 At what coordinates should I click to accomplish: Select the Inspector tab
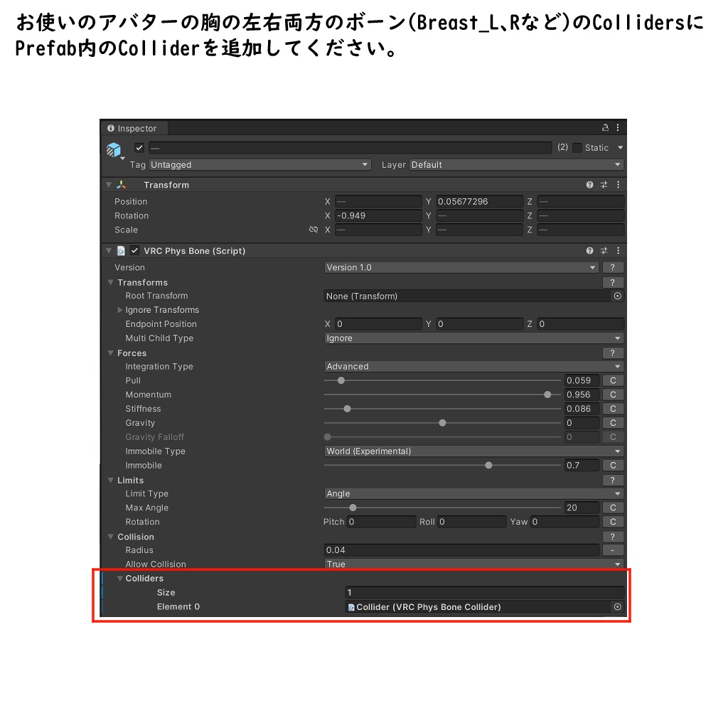134,128
